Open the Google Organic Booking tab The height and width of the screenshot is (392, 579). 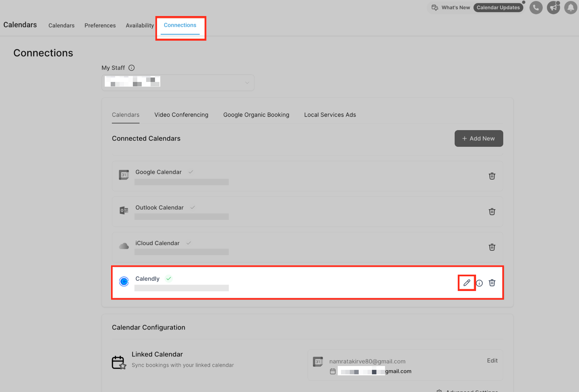[x=256, y=115]
